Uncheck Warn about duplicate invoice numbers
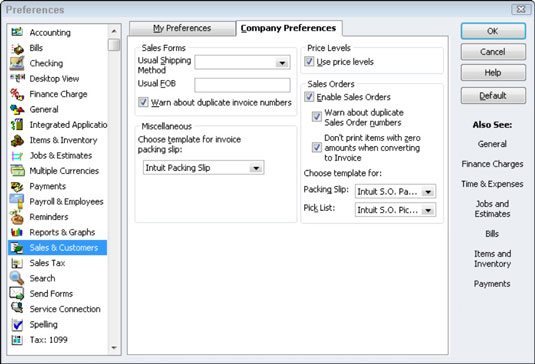Screen dimensions: 535x364 [x=143, y=102]
